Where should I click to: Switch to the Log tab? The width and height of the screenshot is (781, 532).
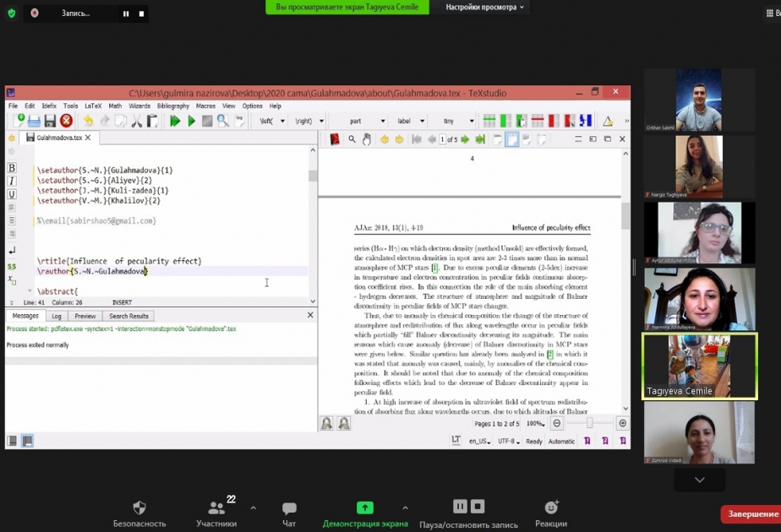point(57,316)
